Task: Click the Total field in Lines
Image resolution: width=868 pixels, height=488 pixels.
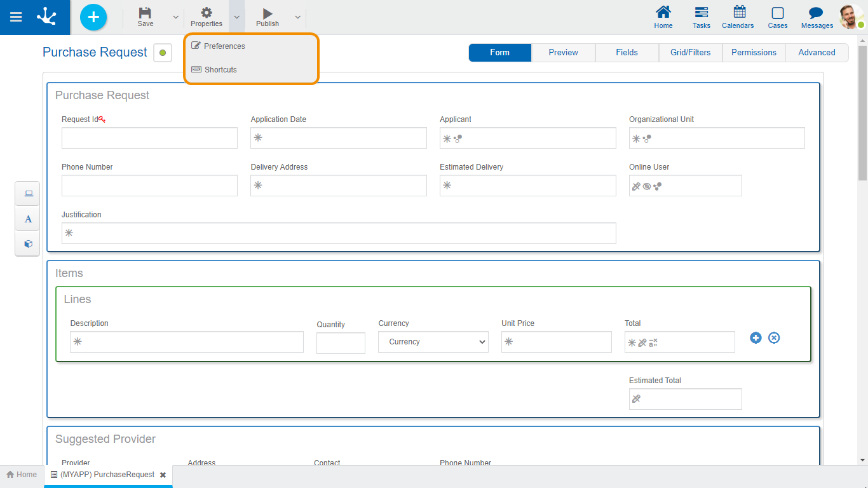Action: (680, 342)
